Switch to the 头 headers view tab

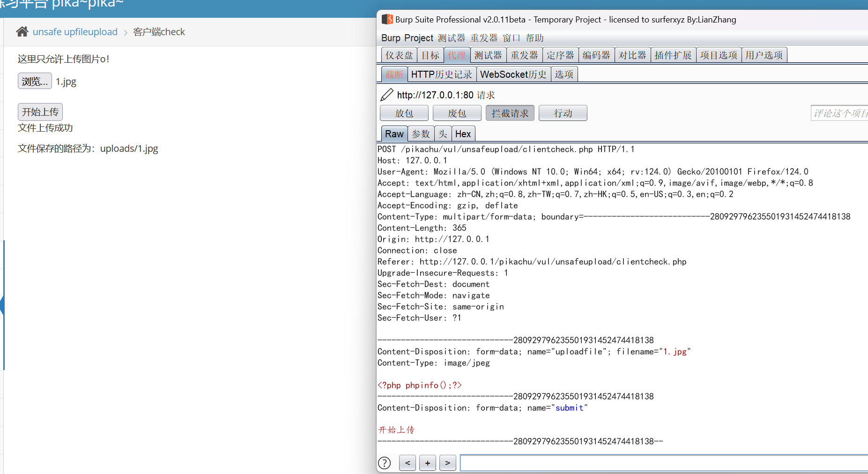point(443,134)
